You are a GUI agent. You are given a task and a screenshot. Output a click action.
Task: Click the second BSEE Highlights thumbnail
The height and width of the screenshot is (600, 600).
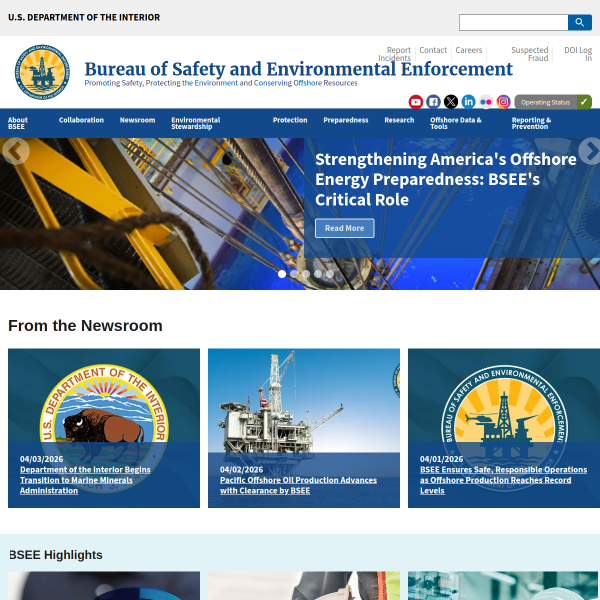coord(304,586)
